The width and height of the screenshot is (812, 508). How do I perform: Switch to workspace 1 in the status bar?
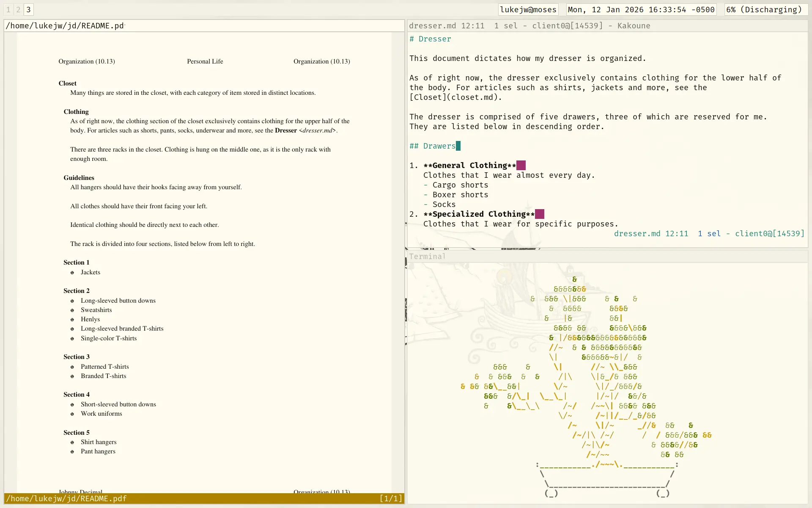8,9
